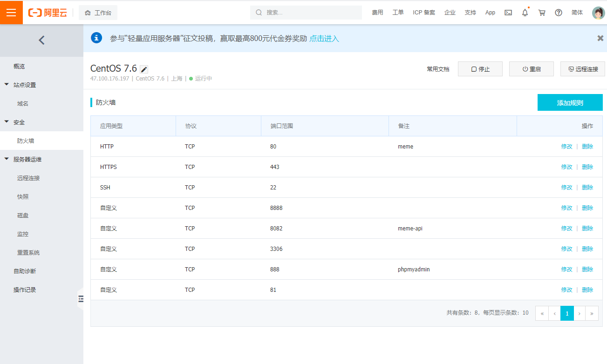Toggle sidebar collapse handle icon
This screenshot has width=607, height=364.
81,299
